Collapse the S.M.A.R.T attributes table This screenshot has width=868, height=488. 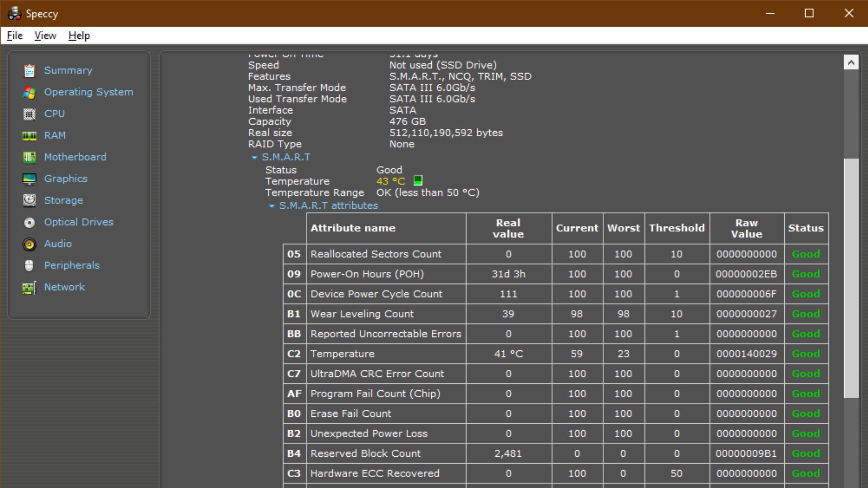(272, 206)
